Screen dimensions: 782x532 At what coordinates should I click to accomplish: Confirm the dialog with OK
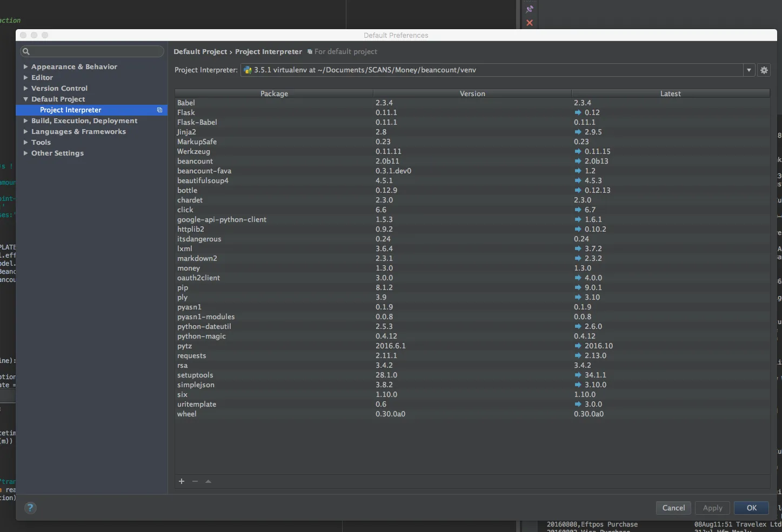coord(751,508)
